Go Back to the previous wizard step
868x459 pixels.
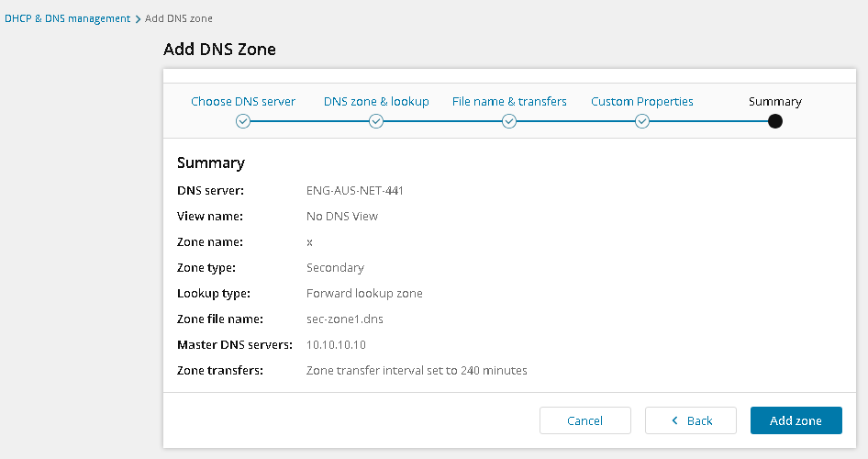(x=691, y=420)
